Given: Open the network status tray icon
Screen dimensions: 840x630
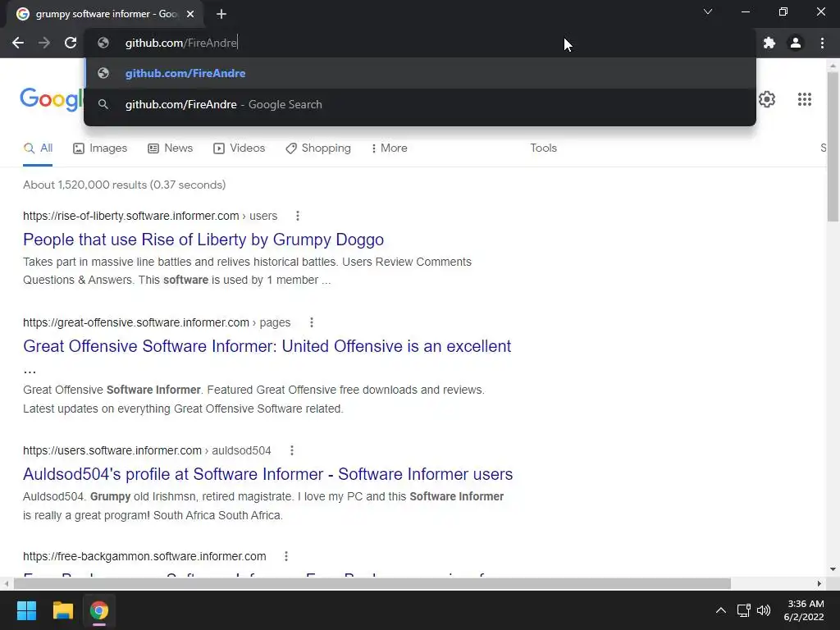Looking at the screenshot, I should click(x=743, y=610).
